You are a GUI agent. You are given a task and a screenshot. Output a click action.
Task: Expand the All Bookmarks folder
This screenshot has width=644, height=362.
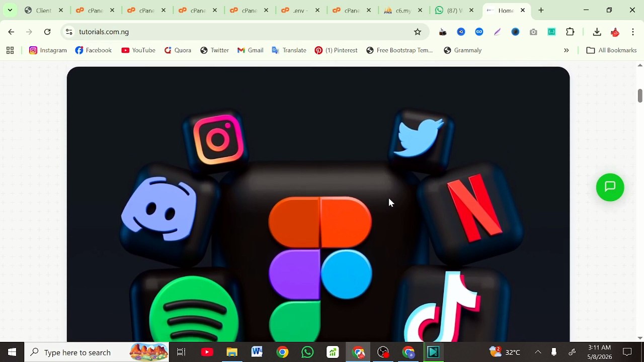(x=612, y=50)
